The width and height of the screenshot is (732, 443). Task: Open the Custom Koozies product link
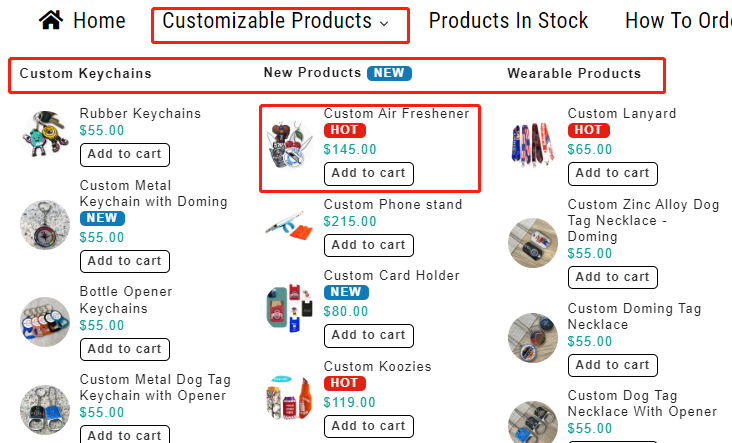pos(377,367)
